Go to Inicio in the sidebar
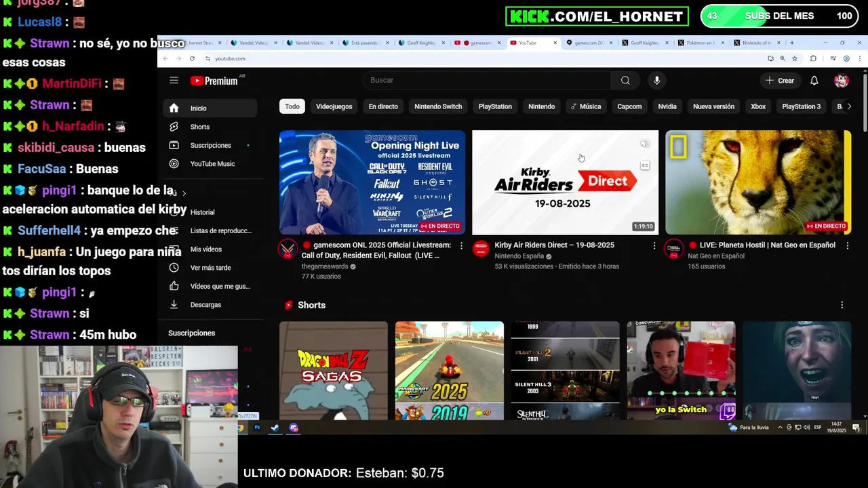This screenshot has width=868, height=488. 210,108
